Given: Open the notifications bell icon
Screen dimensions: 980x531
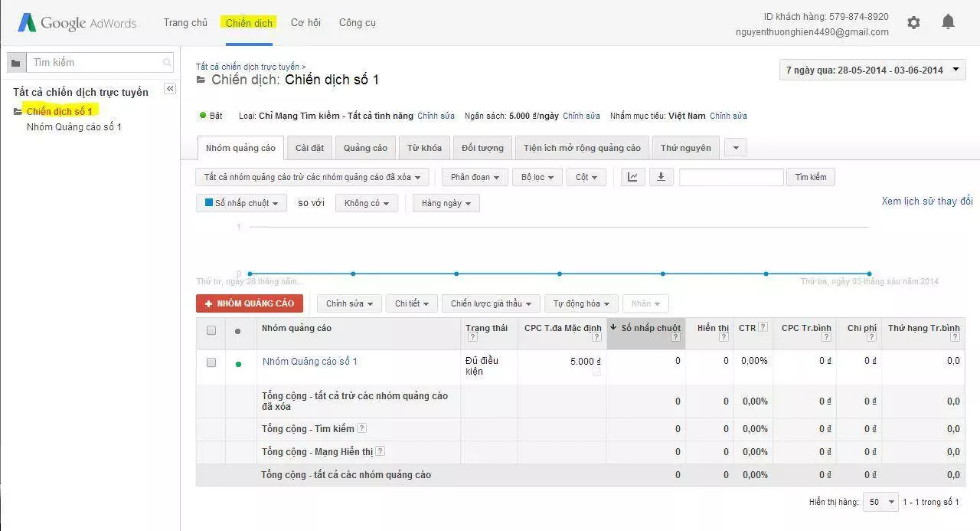Looking at the screenshot, I should click(948, 22).
